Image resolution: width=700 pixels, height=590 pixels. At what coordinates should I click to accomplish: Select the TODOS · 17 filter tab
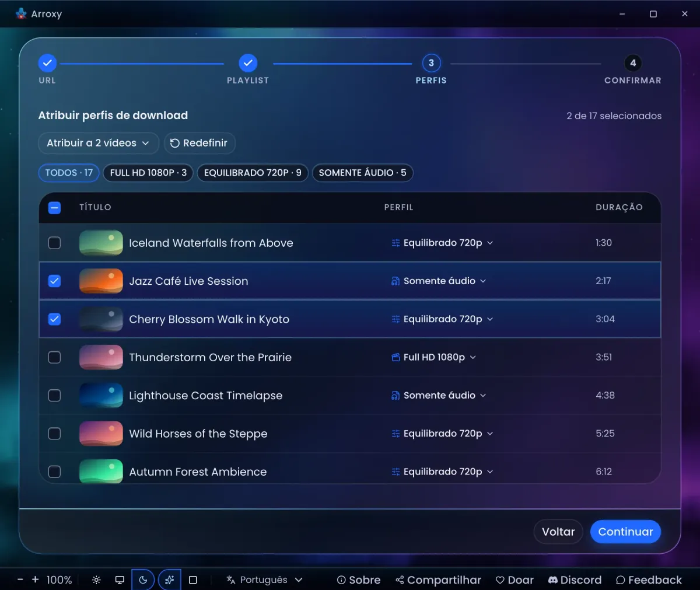pos(69,173)
